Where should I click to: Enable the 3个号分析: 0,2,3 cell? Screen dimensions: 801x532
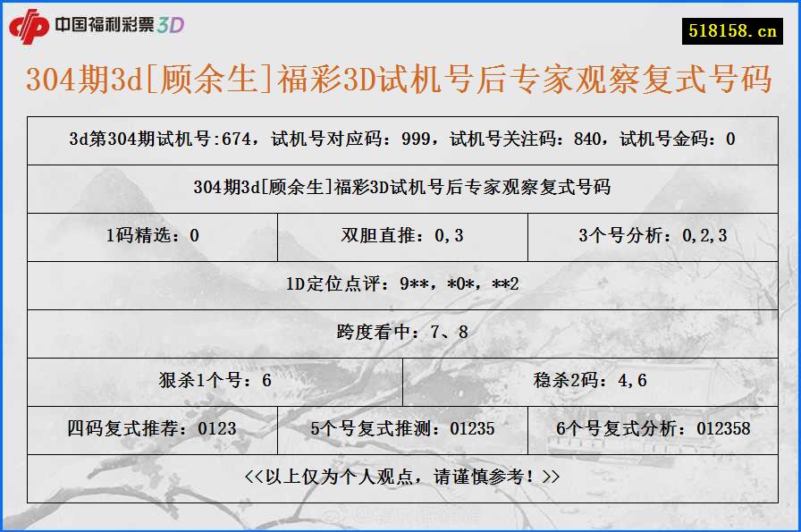point(651,237)
